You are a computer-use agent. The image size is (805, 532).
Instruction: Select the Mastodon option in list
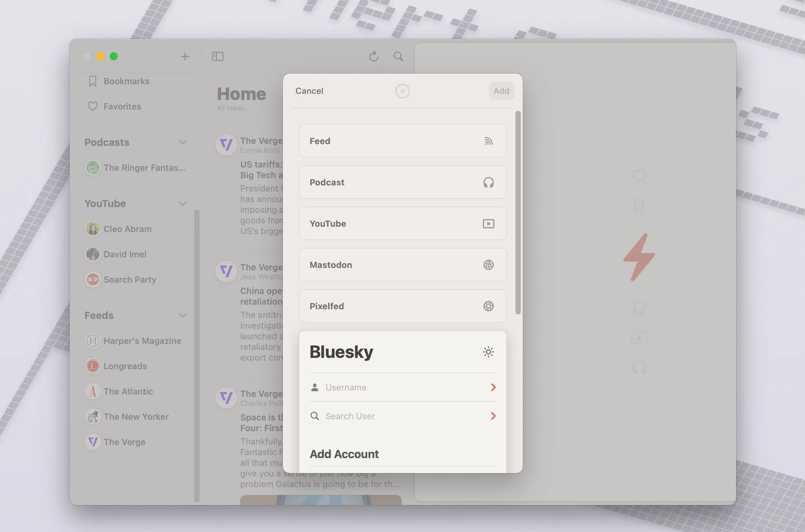[x=402, y=265]
